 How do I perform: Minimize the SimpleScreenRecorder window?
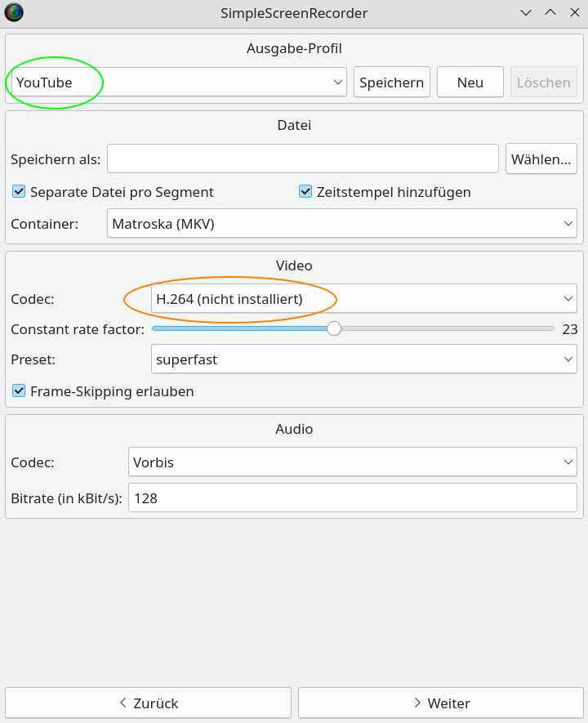[526, 13]
